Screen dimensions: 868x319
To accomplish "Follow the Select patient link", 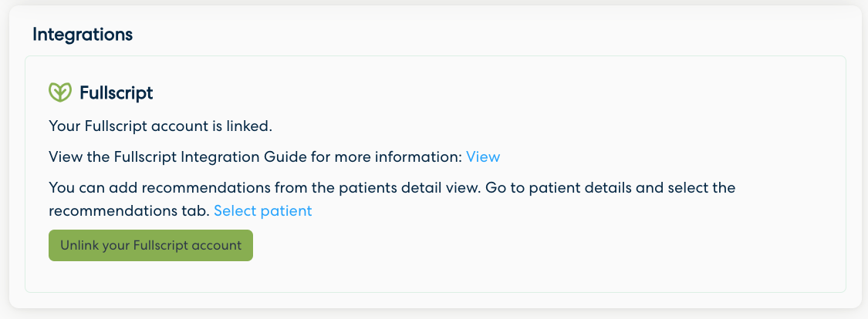I will point(263,210).
